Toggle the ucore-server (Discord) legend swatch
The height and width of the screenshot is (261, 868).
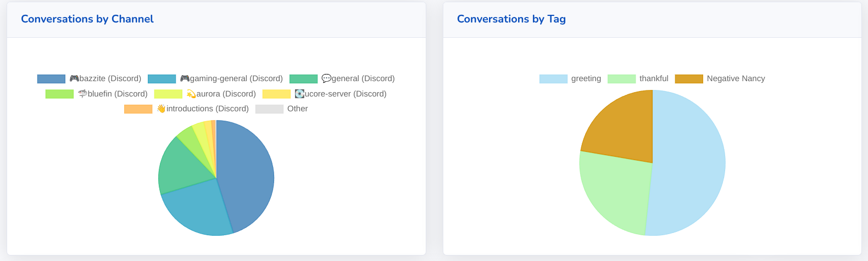276,94
